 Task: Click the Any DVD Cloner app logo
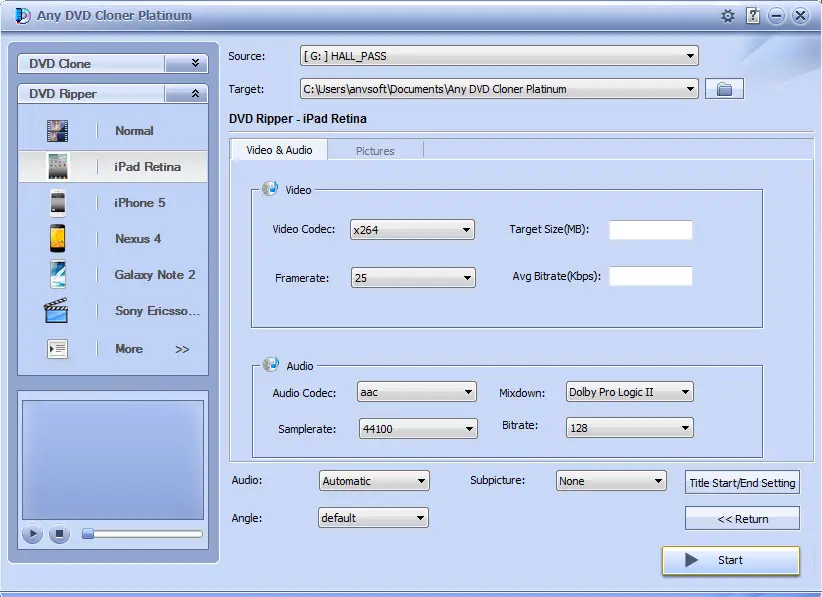pyautogui.click(x=23, y=16)
